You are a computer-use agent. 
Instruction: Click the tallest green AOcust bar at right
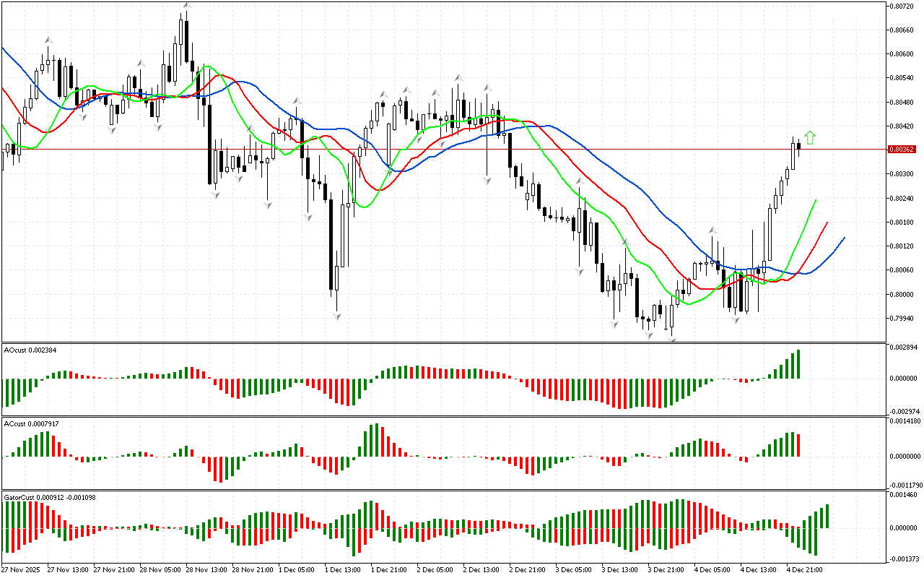pyautogui.click(x=798, y=364)
